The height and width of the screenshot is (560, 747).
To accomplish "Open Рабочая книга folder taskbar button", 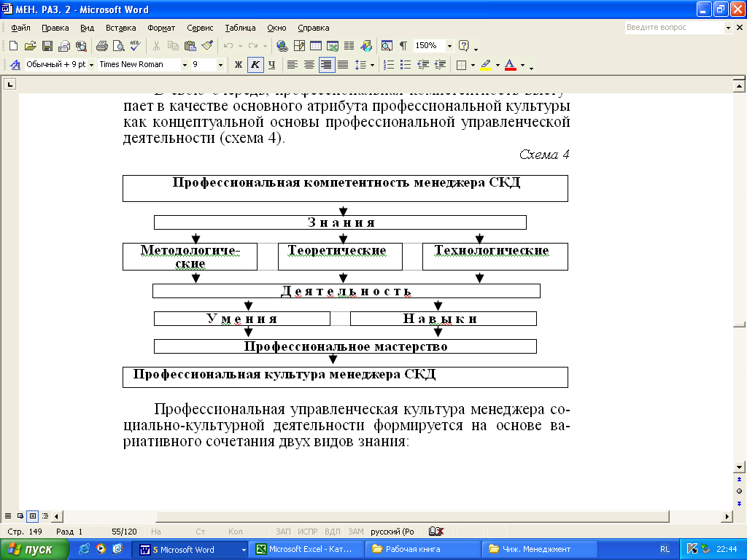I will [424, 550].
